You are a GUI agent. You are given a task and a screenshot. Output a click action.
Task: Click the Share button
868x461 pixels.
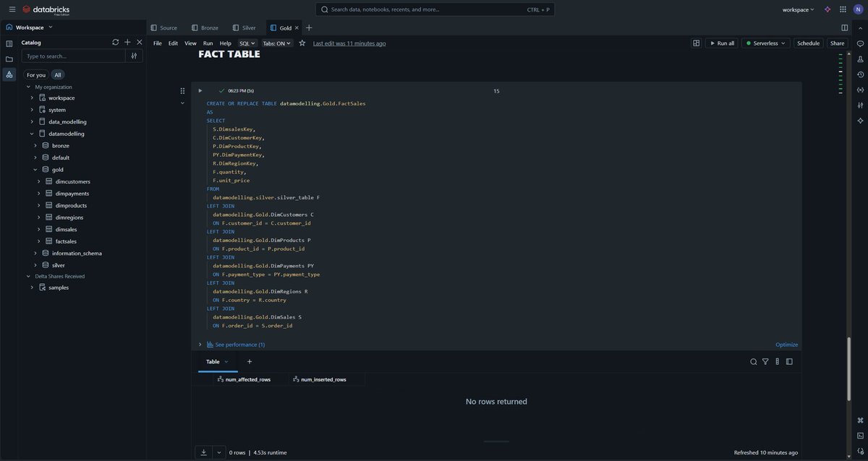pos(837,43)
